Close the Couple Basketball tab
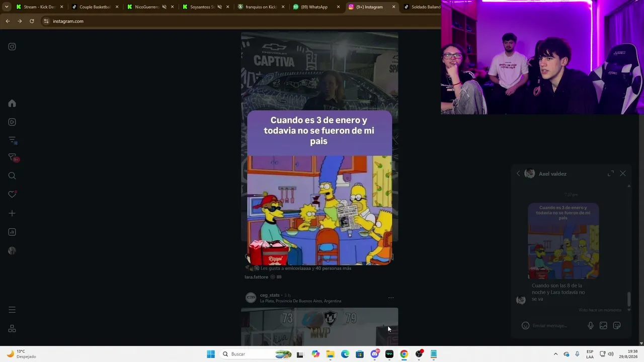Screen dimensions: 644x362 point(117,7)
